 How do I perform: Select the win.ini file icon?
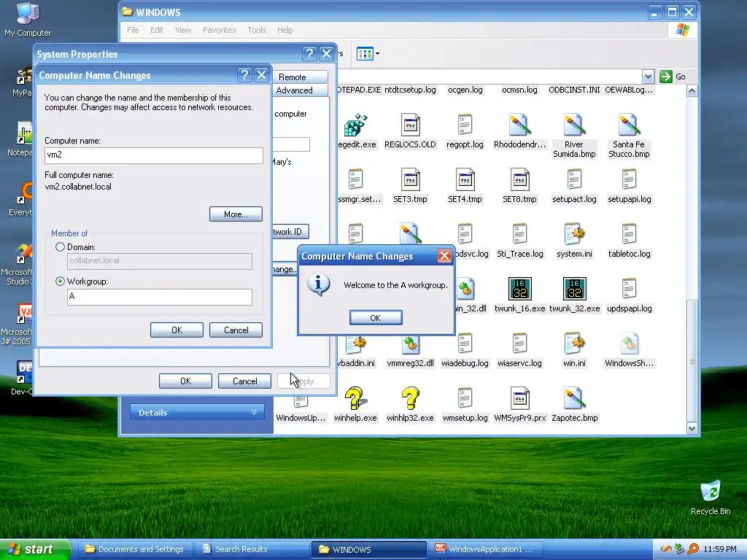point(574,343)
